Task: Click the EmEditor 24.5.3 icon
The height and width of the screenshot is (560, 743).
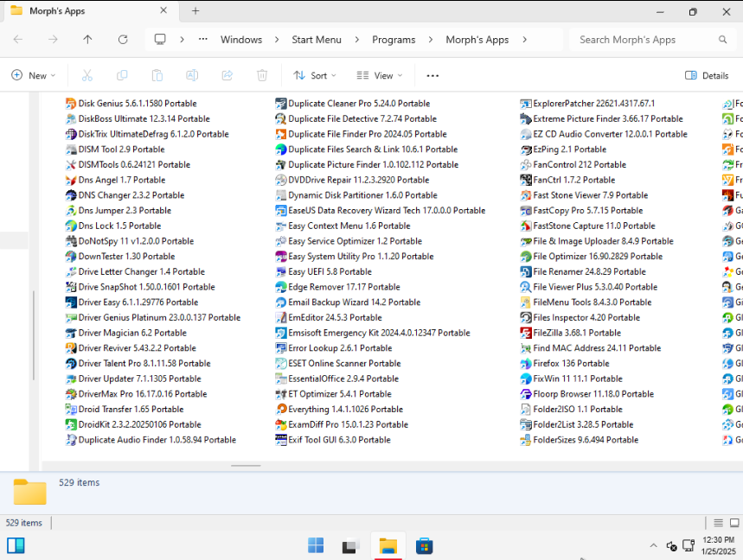Action: (x=280, y=318)
